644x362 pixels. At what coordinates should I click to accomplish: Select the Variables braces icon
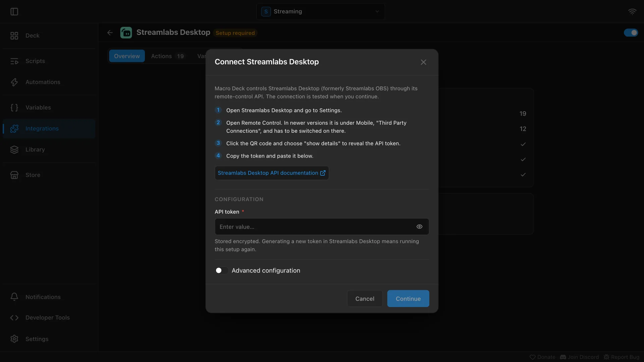(14, 108)
